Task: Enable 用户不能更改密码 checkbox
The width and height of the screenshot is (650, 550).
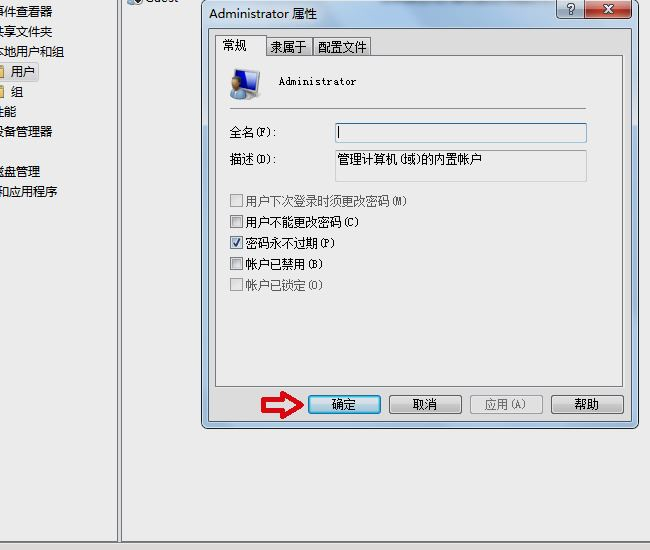Action: [236, 222]
